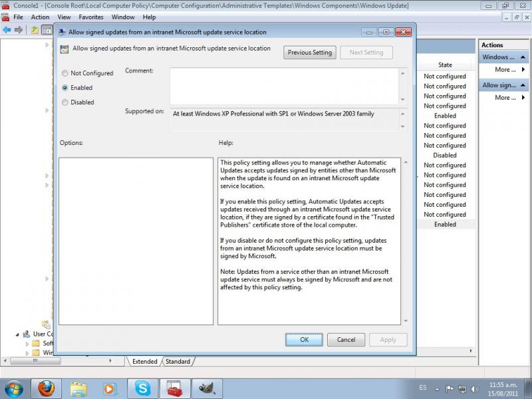Click the Apply button
Viewport: 532px width, 399px height.
pyautogui.click(x=388, y=340)
